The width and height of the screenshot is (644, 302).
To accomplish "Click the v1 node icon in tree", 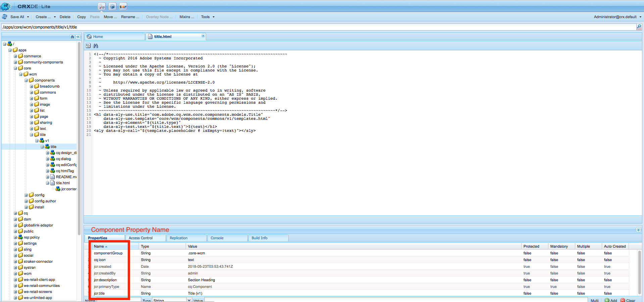I will point(42,141).
